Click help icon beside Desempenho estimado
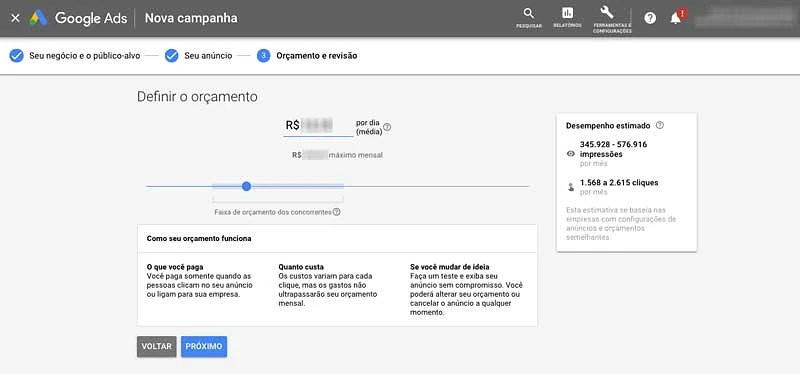 [x=660, y=125]
